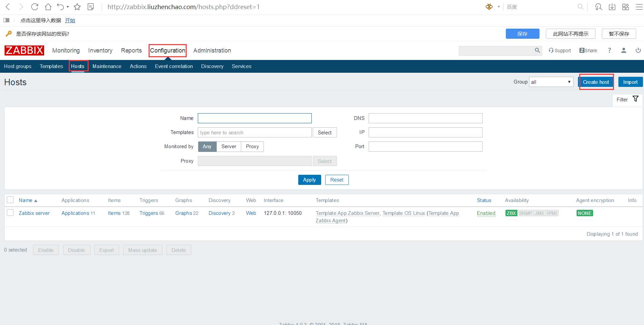Open the Administration menu
The height and width of the screenshot is (325, 644).
[212, 51]
